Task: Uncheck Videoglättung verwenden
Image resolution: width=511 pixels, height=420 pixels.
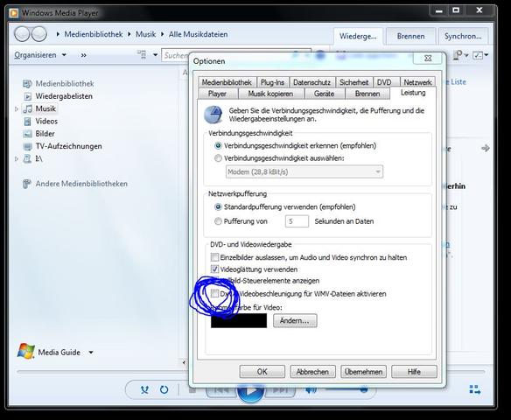Action: click(214, 269)
